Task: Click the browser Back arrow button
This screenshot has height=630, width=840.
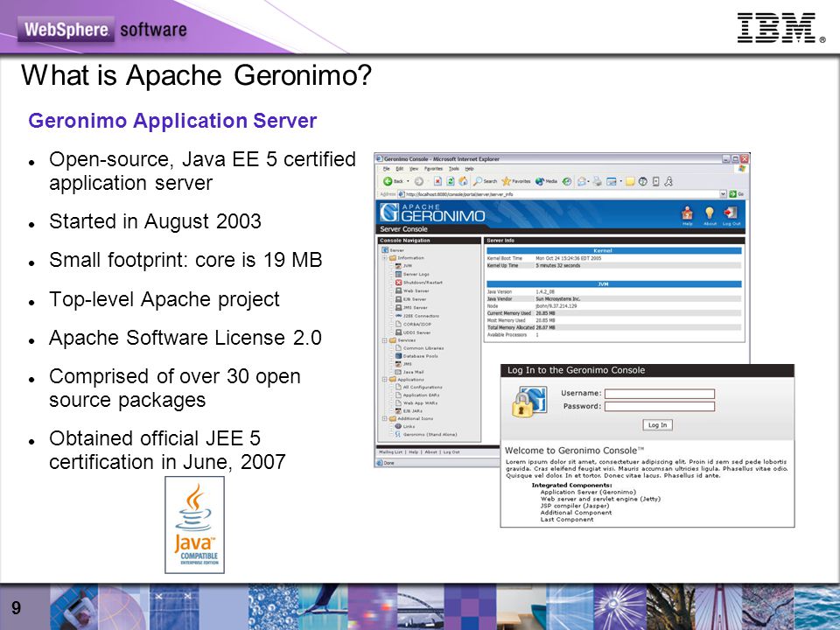Action: point(388,182)
